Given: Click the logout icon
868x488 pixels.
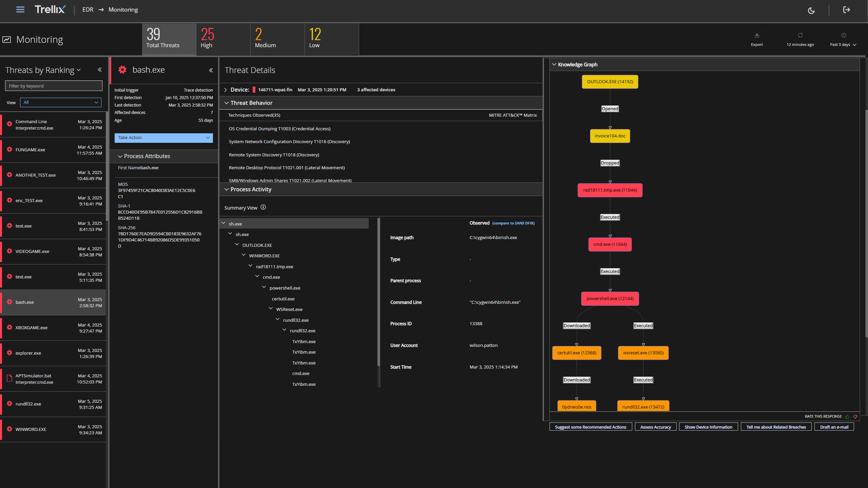Looking at the screenshot, I should click(846, 10).
